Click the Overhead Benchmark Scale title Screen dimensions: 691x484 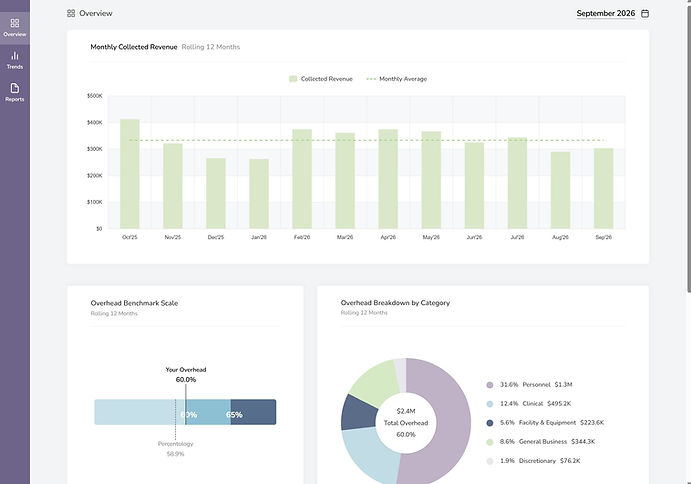tap(134, 303)
